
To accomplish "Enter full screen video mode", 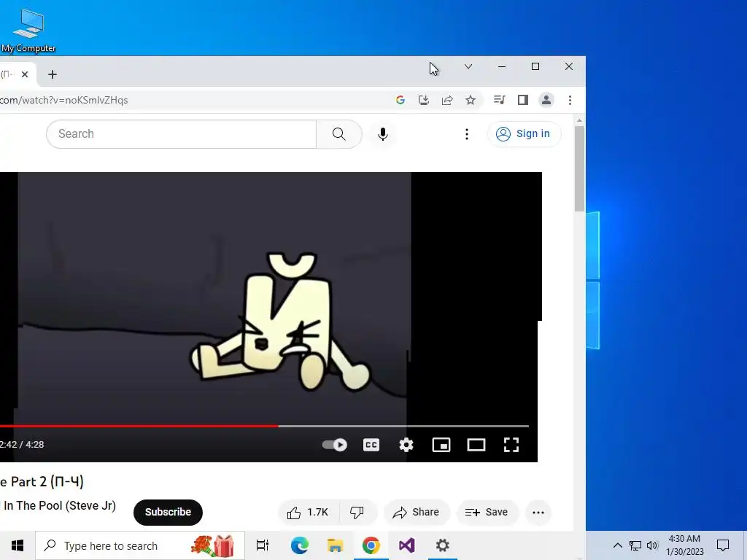I will (511, 445).
